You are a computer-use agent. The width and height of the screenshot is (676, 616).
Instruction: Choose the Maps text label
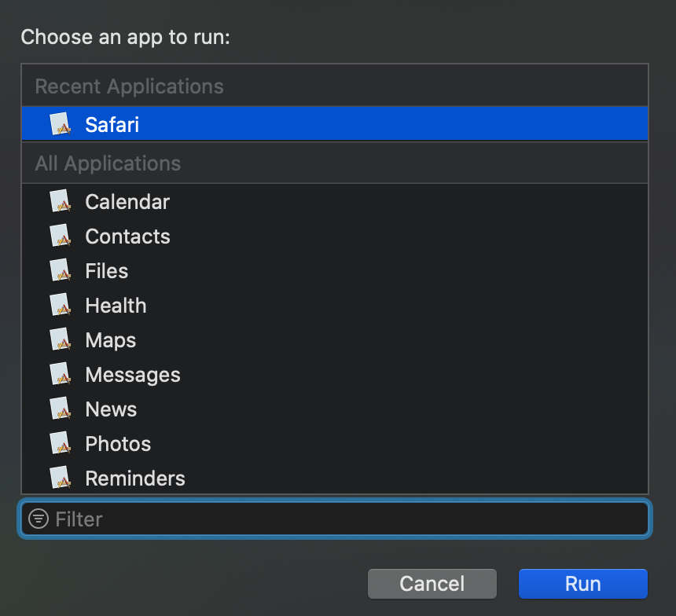pyautogui.click(x=111, y=340)
